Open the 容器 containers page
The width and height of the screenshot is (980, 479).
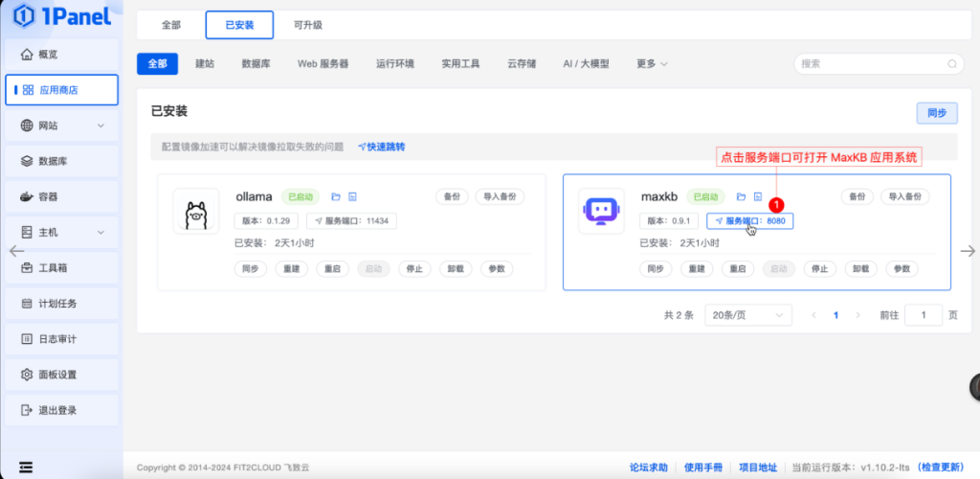(61, 197)
